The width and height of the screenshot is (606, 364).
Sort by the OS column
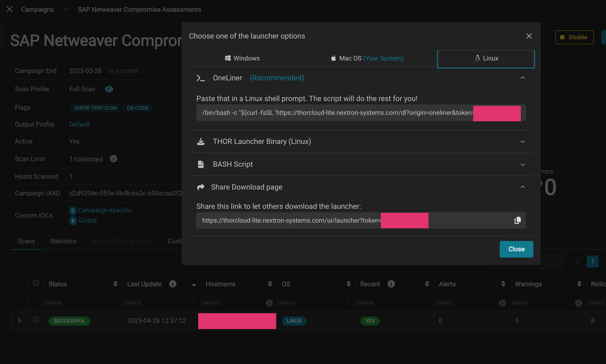coord(349,284)
